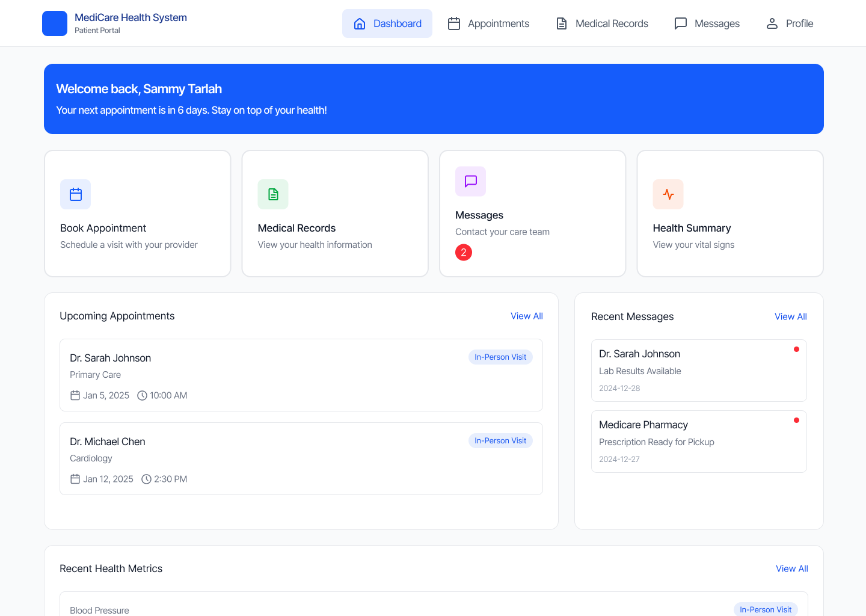Open the Appointments navigation tab
The width and height of the screenshot is (866, 616).
point(489,23)
